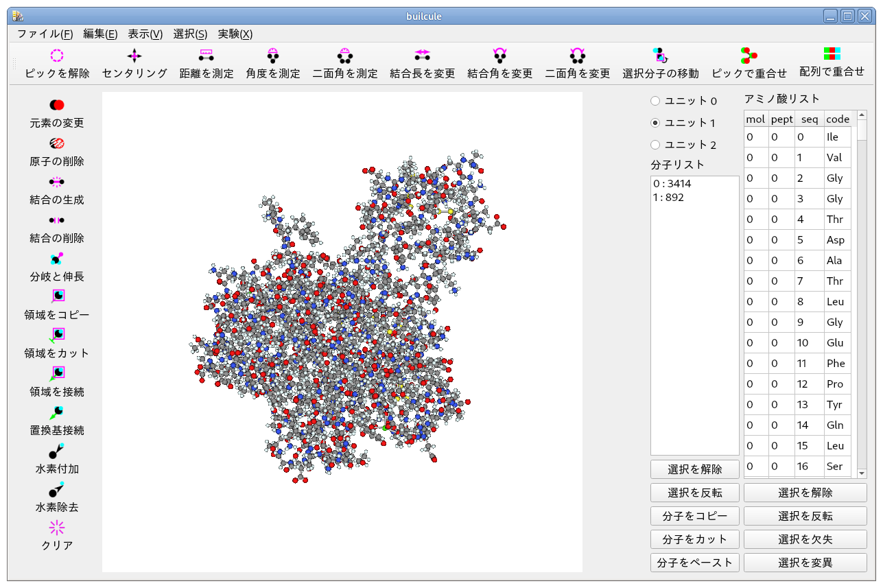The image size is (883, 588).
Task: Switch to the ユニット 2 radio option
Action: pos(655,145)
